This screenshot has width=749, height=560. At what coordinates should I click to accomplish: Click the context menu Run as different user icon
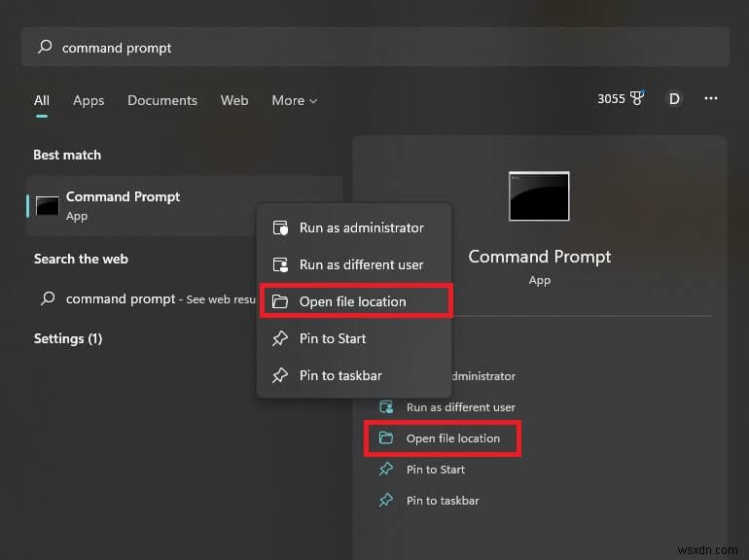point(280,264)
